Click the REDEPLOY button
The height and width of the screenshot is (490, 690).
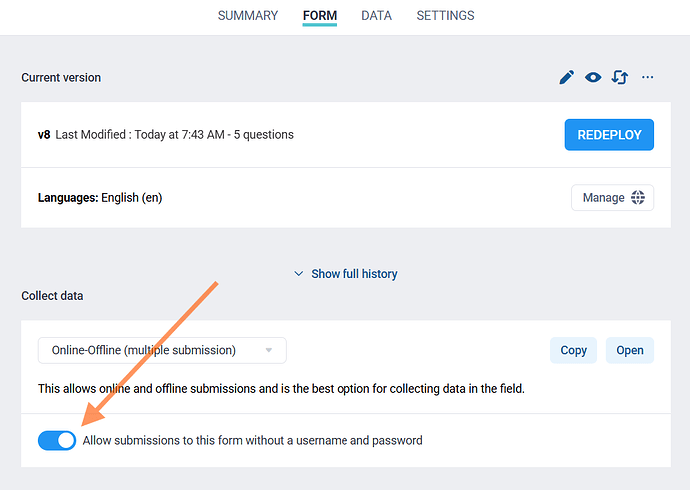pos(609,135)
